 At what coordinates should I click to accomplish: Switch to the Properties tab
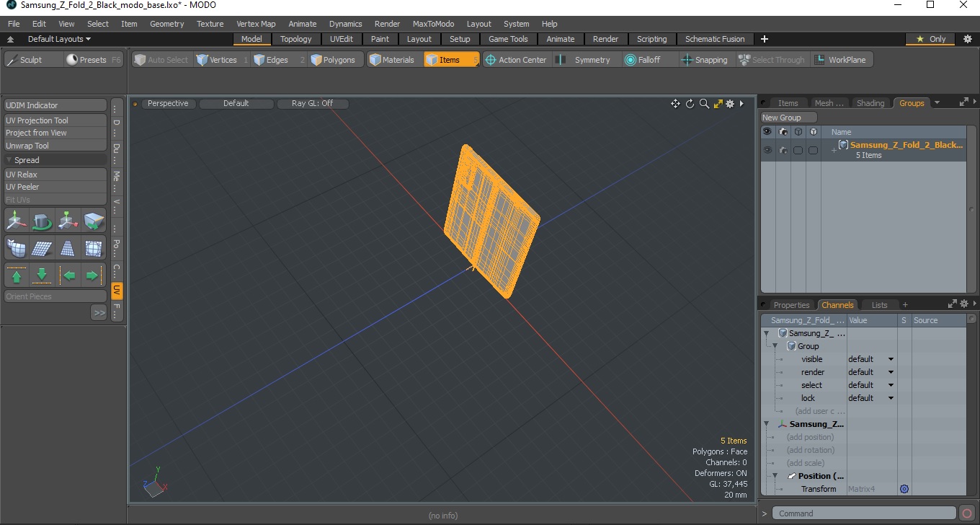pyautogui.click(x=791, y=305)
